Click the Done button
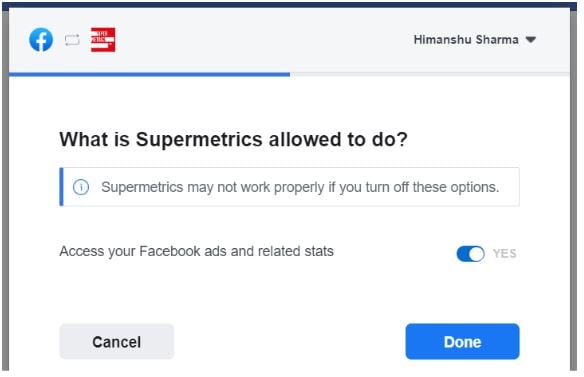The height and width of the screenshot is (377, 584). [x=462, y=342]
